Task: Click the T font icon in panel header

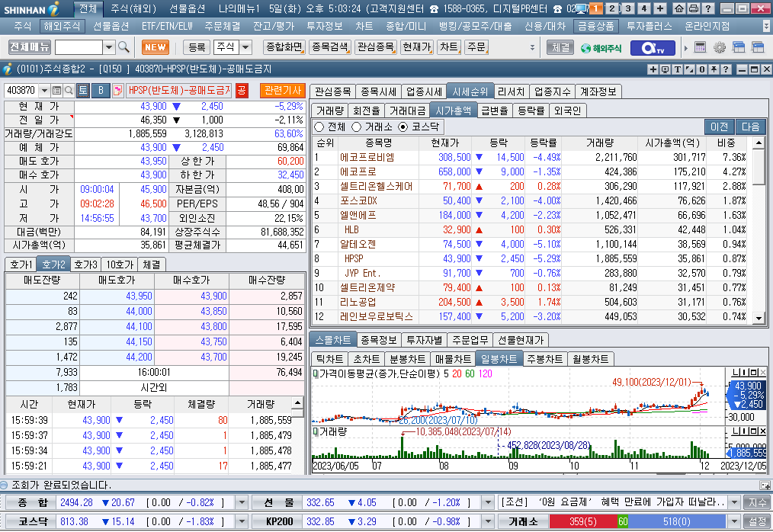Action: point(678,69)
